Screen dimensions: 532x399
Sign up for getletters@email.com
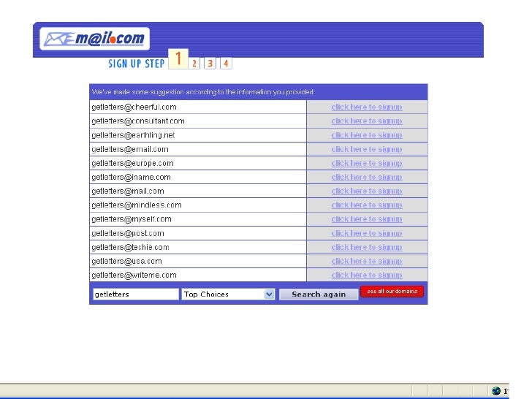point(367,149)
